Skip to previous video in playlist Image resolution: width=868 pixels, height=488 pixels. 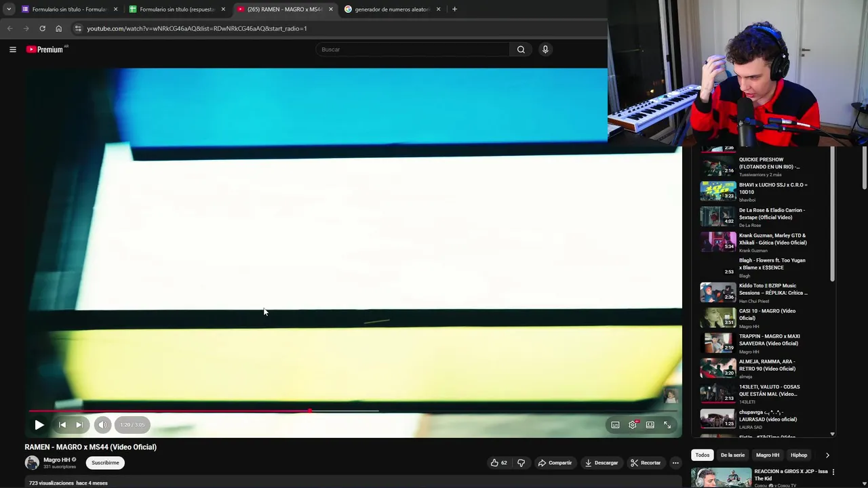[62, 425]
